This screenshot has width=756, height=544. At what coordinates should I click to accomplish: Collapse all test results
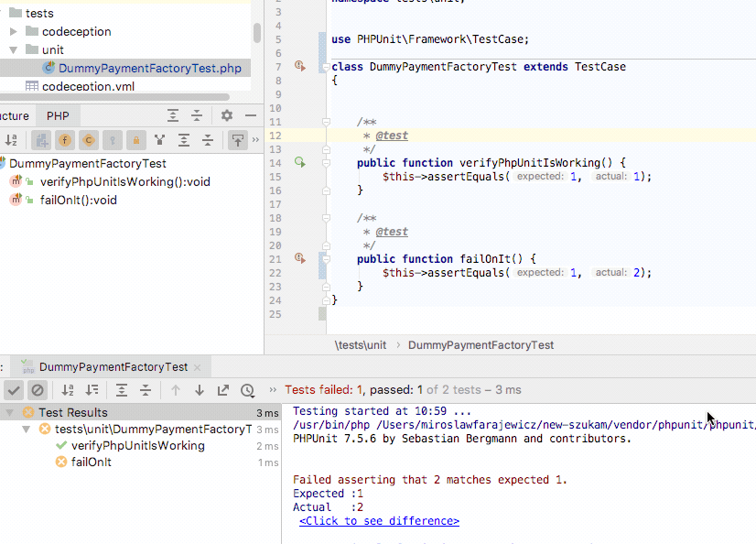[146, 389]
